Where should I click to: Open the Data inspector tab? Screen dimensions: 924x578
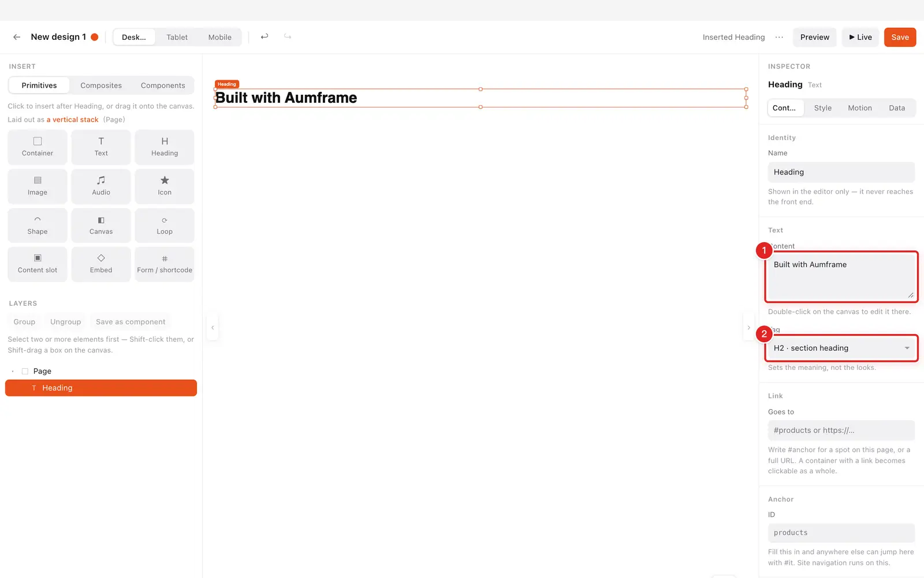point(897,108)
